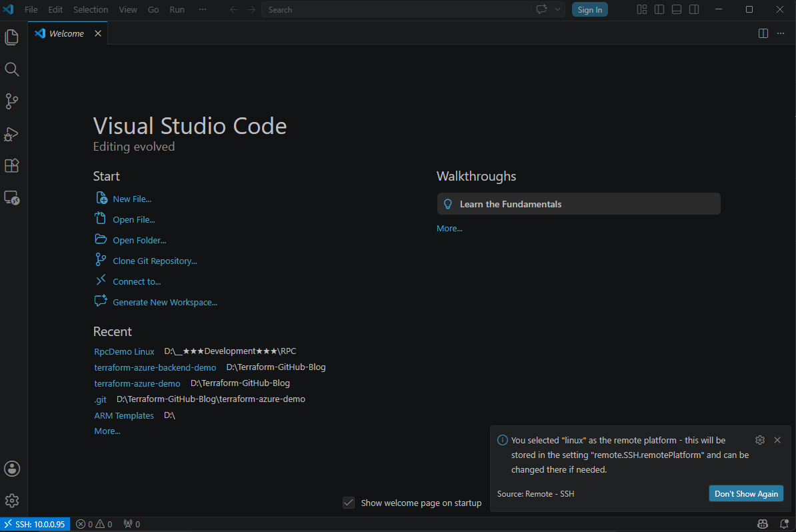
Task: Open Learn the Fundamentals walkthrough
Action: pyautogui.click(x=579, y=203)
